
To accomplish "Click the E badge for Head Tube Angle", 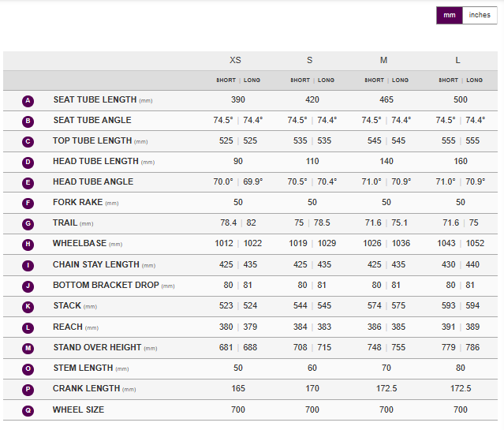I will point(28,183).
